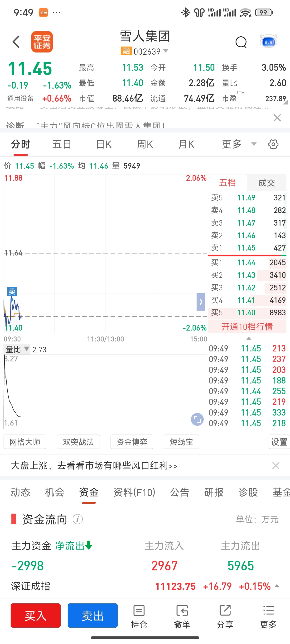Open the 公告 tab
The width and height of the screenshot is (290, 644).
180,492
